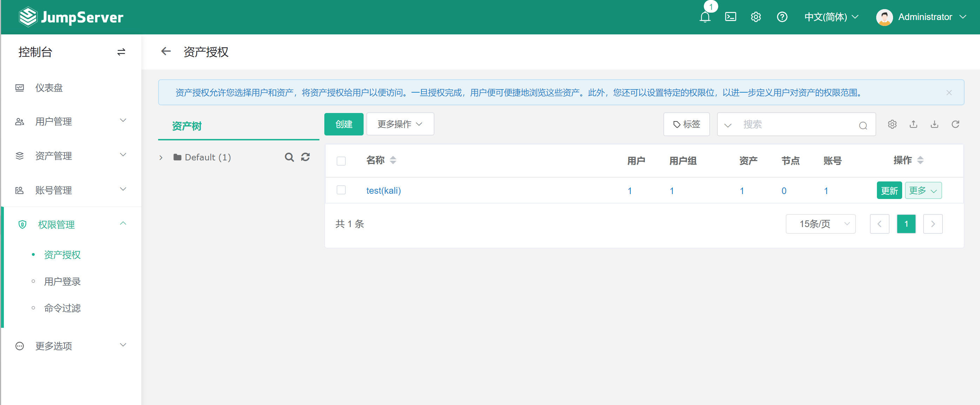The image size is (980, 405).
Task: Open system settings gear in header
Action: (756, 17)
